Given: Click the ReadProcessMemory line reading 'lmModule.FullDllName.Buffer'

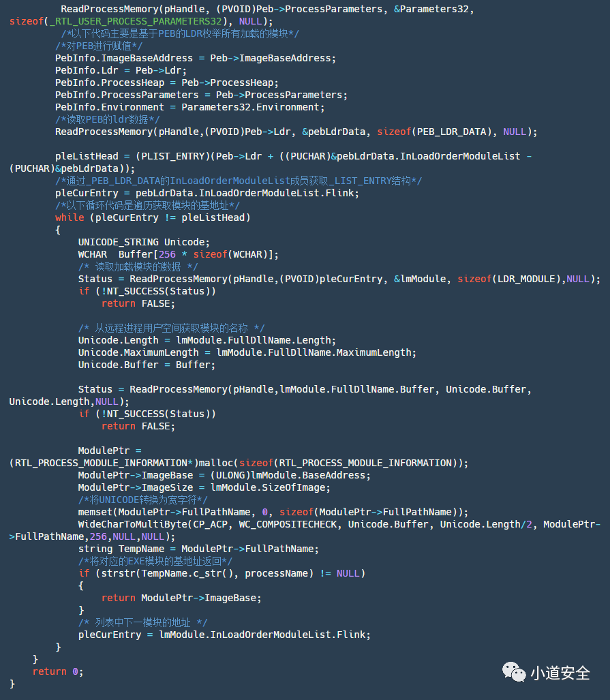Looking at the screenshot, I should [305, 390].
